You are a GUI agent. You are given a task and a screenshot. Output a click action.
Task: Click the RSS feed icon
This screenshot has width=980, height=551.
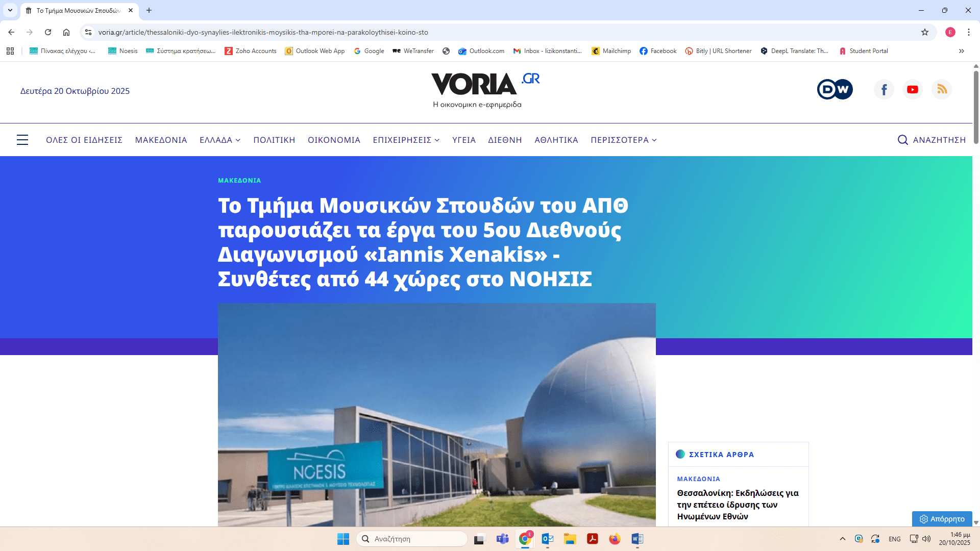click(x=942, y=90)
